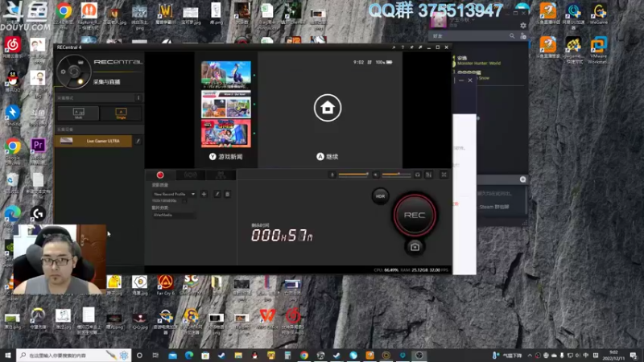Show hidden system tray icons
This screenshot has width=644, height=362.
pyautogui.click(x=530, y=356)
